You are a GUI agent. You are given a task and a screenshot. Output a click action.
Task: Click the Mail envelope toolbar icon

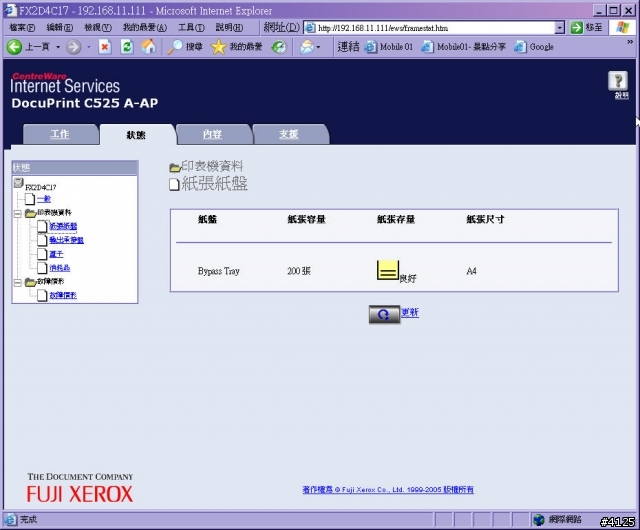pyautogui.click(x=307, y=47)
